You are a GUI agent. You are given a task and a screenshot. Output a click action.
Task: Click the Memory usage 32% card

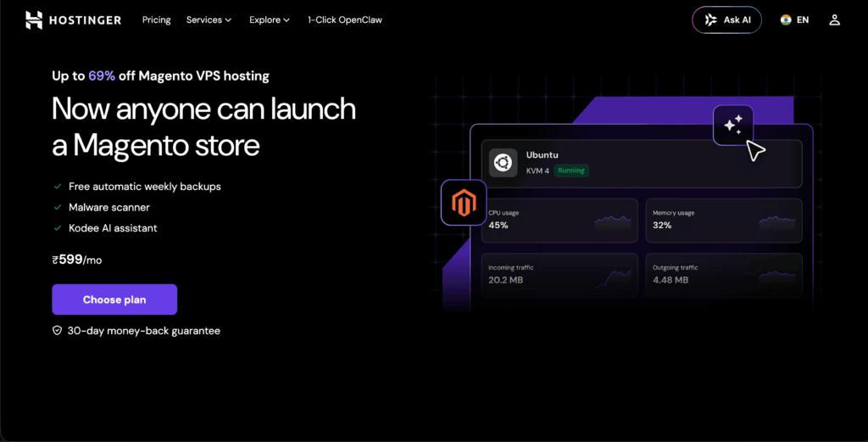pos(724,221)
